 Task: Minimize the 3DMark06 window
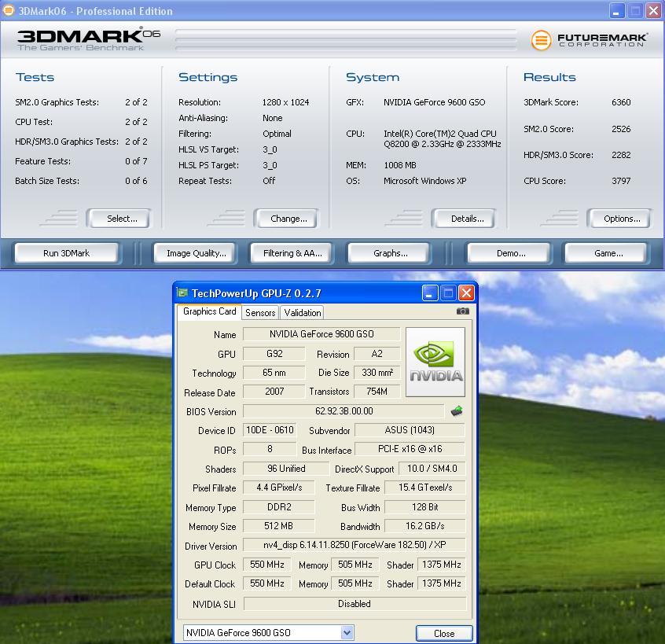[x=617, y=10]
